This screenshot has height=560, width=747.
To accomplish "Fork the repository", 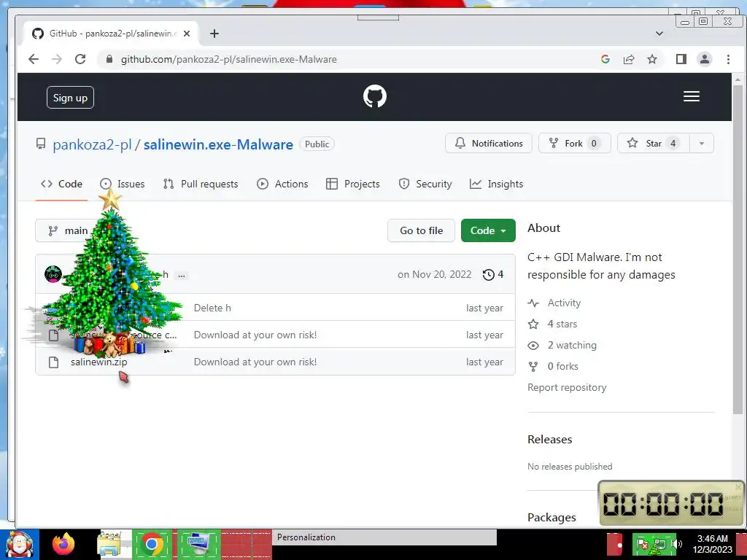I will point(574,144).
